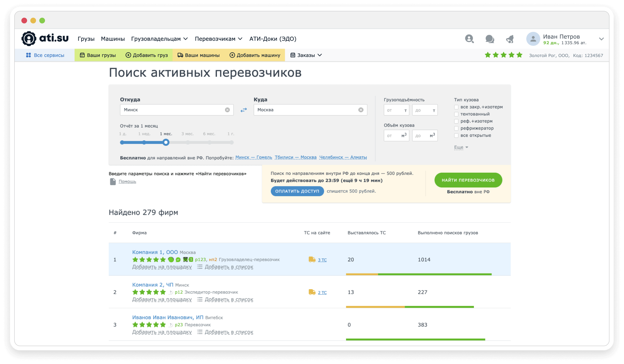
Task: Open Помощь link
Action: (127, 182)
